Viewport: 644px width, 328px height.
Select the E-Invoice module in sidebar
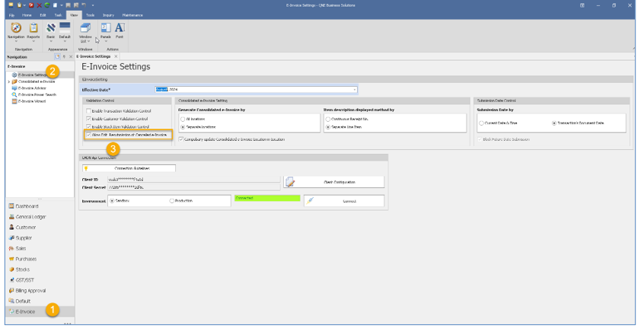tap(40, 311)
